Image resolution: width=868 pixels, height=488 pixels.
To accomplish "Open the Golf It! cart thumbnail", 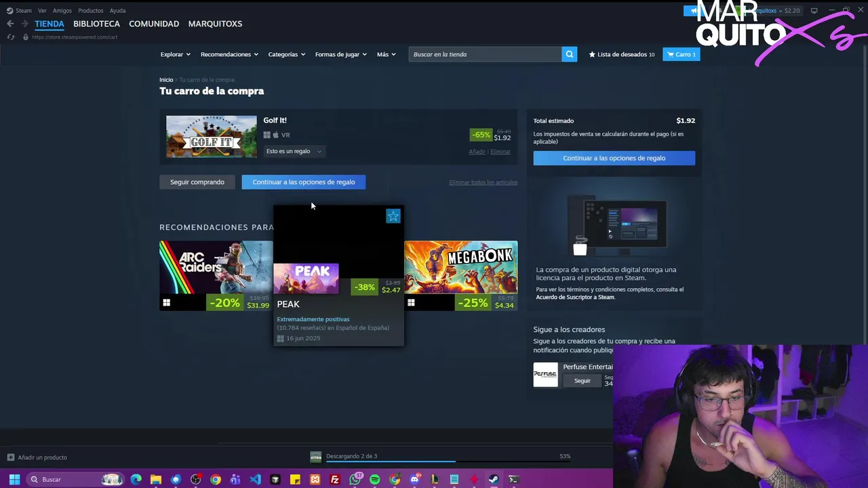I will pyautogui.click(x=212, y=136).
